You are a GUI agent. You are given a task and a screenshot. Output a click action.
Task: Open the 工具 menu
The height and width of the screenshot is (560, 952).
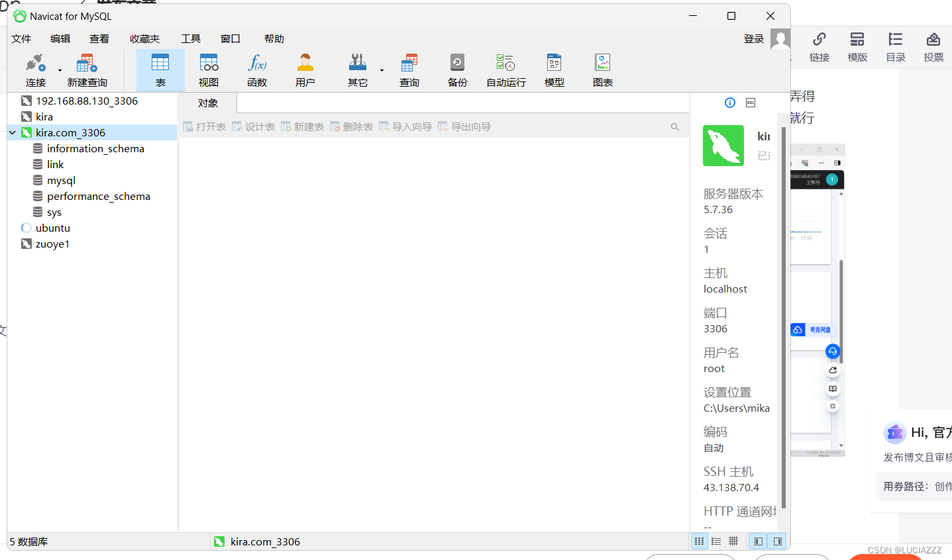(x=191, y=39)
